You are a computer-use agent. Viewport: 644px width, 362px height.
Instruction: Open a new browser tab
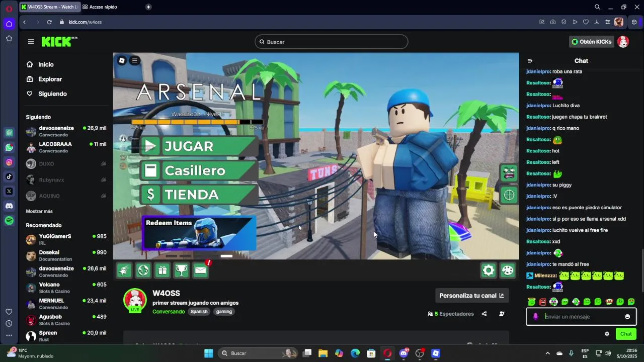pos(148,7)
